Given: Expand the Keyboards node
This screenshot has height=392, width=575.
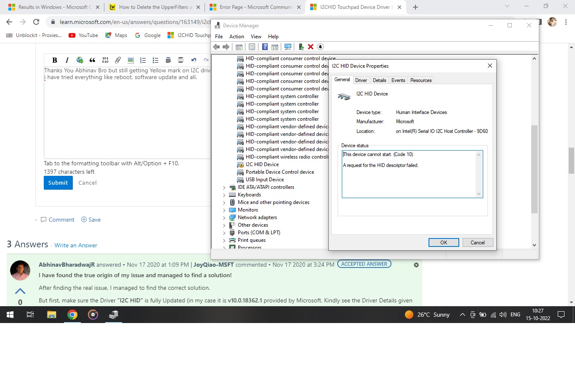Looking at the screenshot, I should pos(224,195).
